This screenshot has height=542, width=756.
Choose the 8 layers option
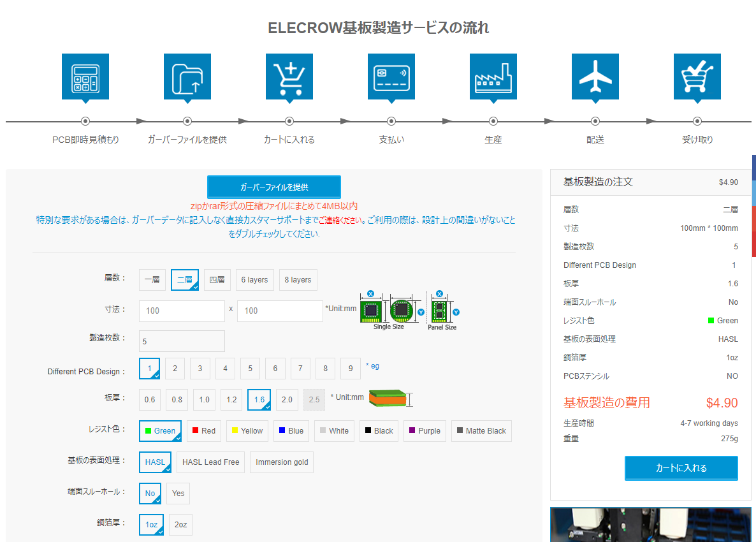pos(298,280)
